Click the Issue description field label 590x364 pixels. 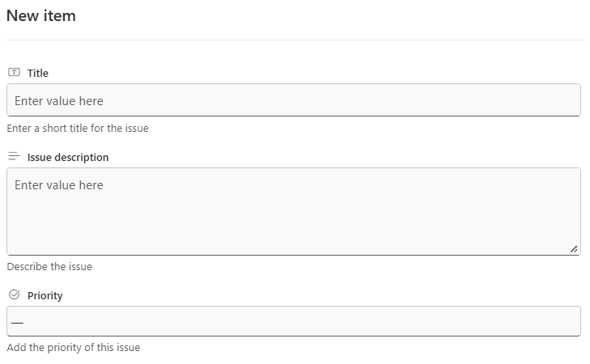68,157
